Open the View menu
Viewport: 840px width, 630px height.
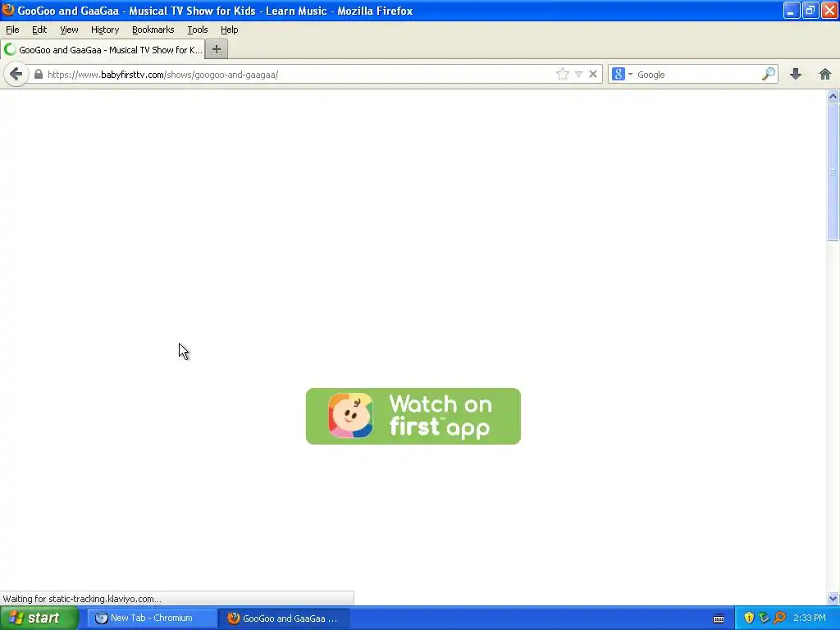[x=69, y=30]
